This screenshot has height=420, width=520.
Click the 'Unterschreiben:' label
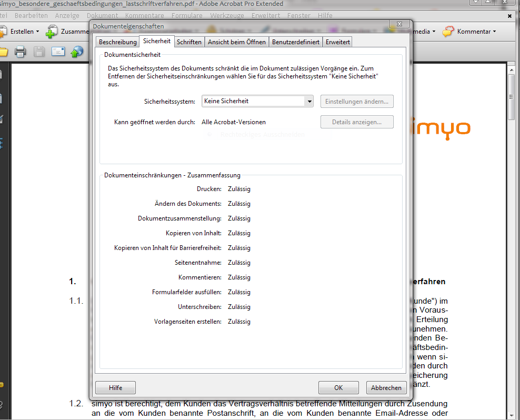199,306
